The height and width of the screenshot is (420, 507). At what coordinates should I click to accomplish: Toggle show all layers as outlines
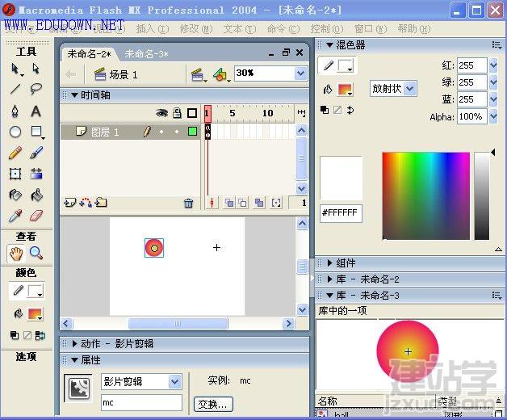pyautogui.click(x=192, y=113)
